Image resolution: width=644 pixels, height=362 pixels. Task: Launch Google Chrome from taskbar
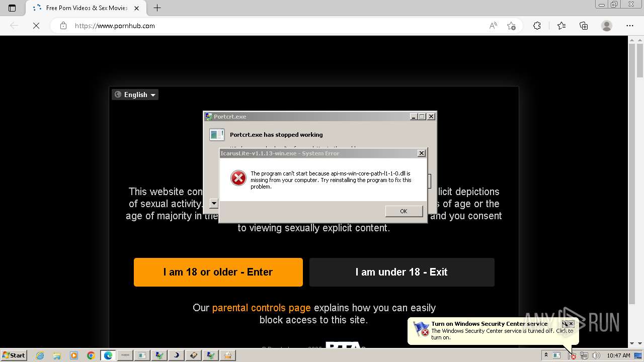pos(91,355)
